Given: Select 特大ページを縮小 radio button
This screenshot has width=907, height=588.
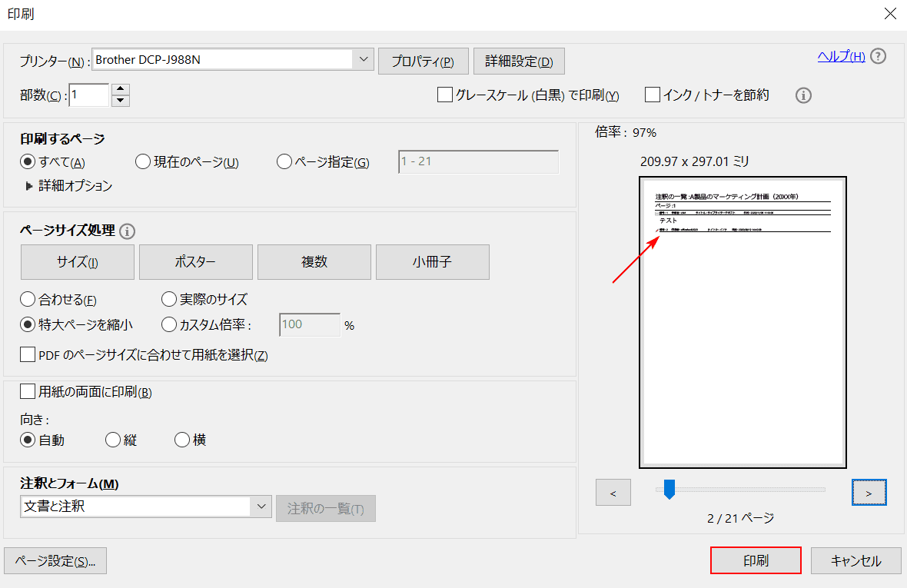Looking at the screenshot, I should click(x=28, y=325).
